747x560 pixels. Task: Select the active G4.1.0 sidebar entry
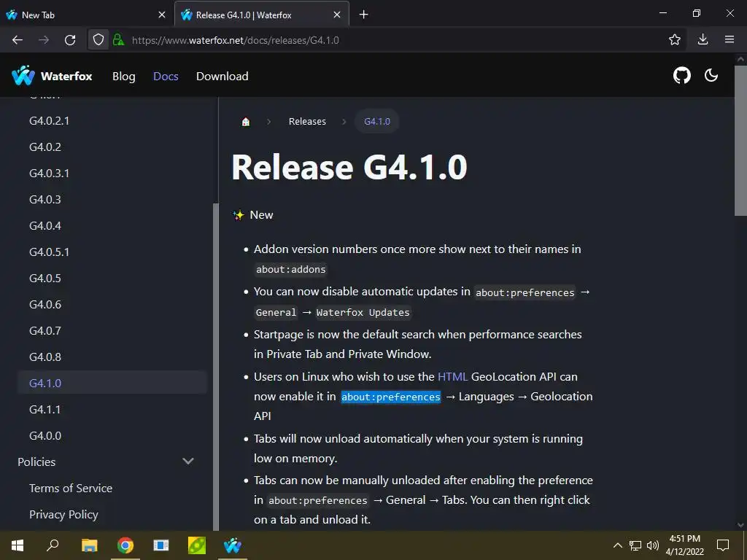pos(112,383)
